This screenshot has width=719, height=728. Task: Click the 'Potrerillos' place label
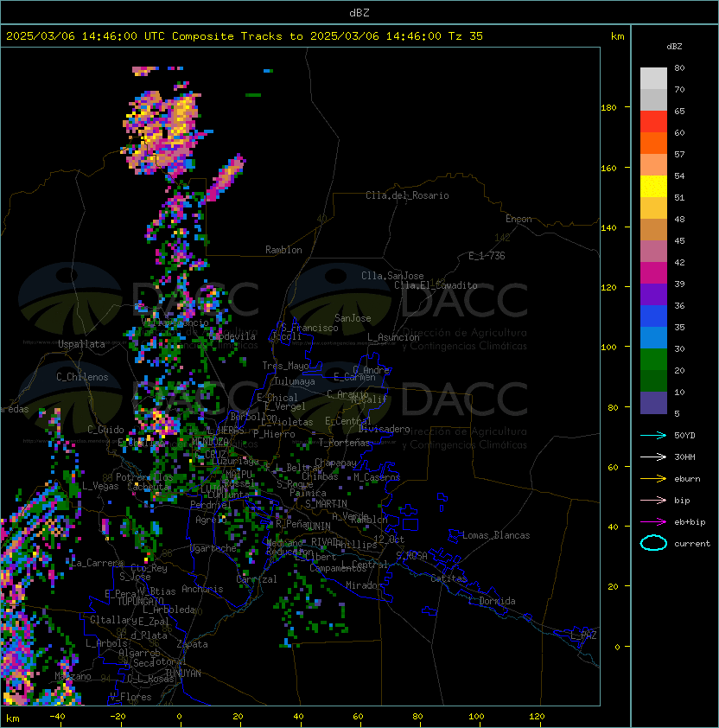(x=144, y=477)
